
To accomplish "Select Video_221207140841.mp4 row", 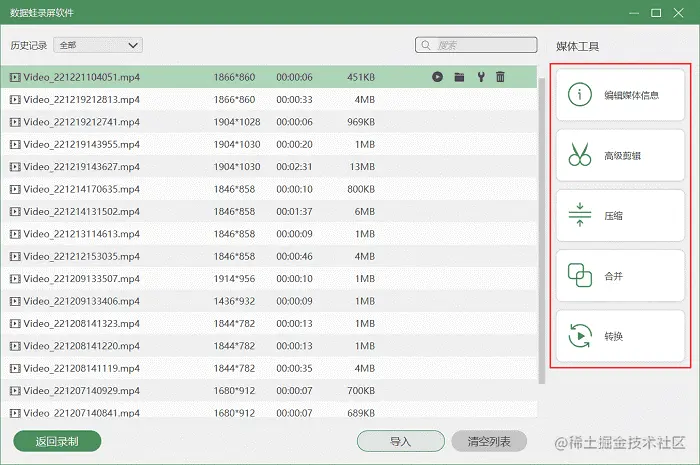I will click(x=269, y=411).
